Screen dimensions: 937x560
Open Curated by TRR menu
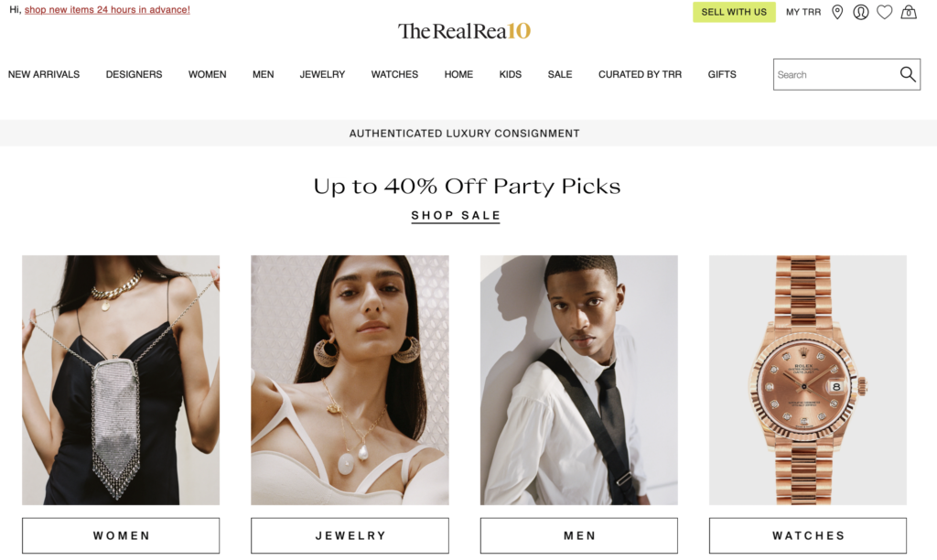[x=640, y=74]
